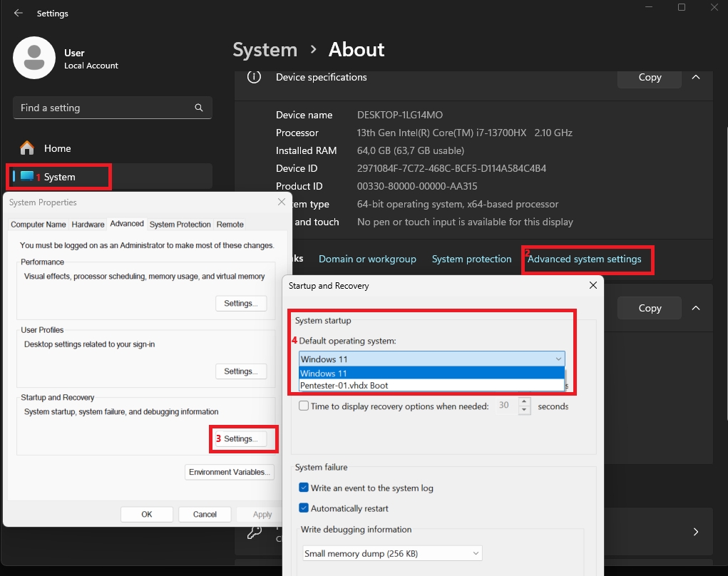Screen dimensions: 728x576
Task: Enable Time to display recovery options checkbox
Action: pyautogui.click(x=304, y=406)
